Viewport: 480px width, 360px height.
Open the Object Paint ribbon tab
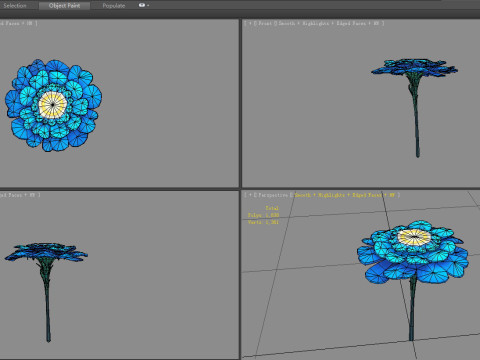click(64, 5)
